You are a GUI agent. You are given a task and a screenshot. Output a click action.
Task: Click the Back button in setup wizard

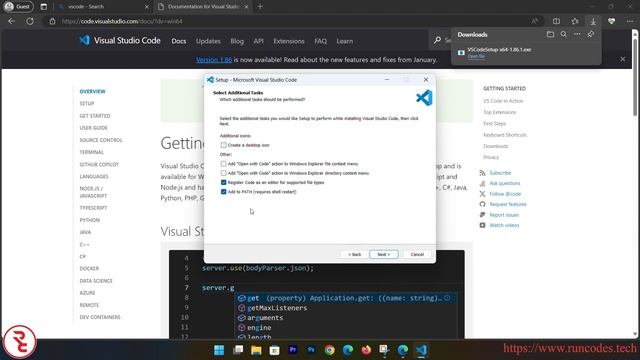354,254
